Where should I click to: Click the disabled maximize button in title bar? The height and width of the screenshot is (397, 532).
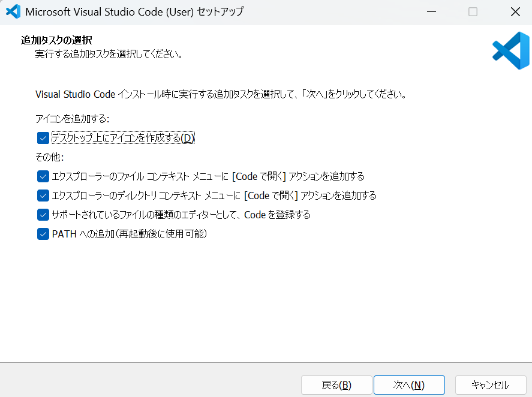coord(473,12)
